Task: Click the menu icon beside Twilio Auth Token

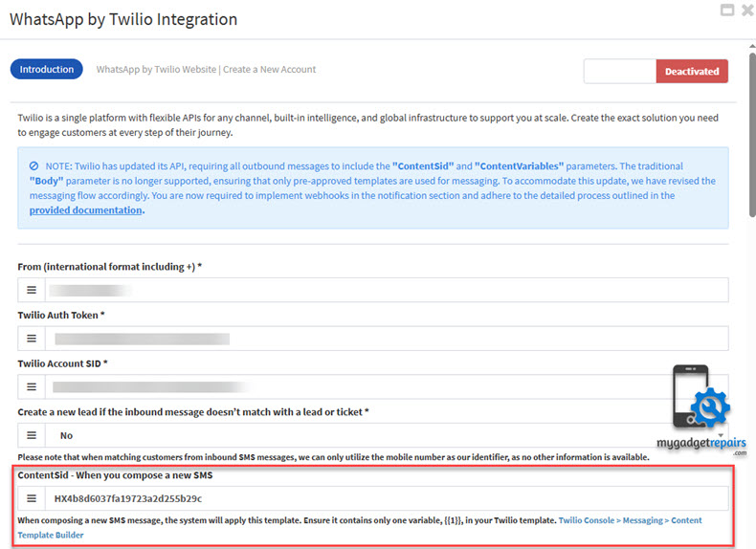Action: pos(31,339)
